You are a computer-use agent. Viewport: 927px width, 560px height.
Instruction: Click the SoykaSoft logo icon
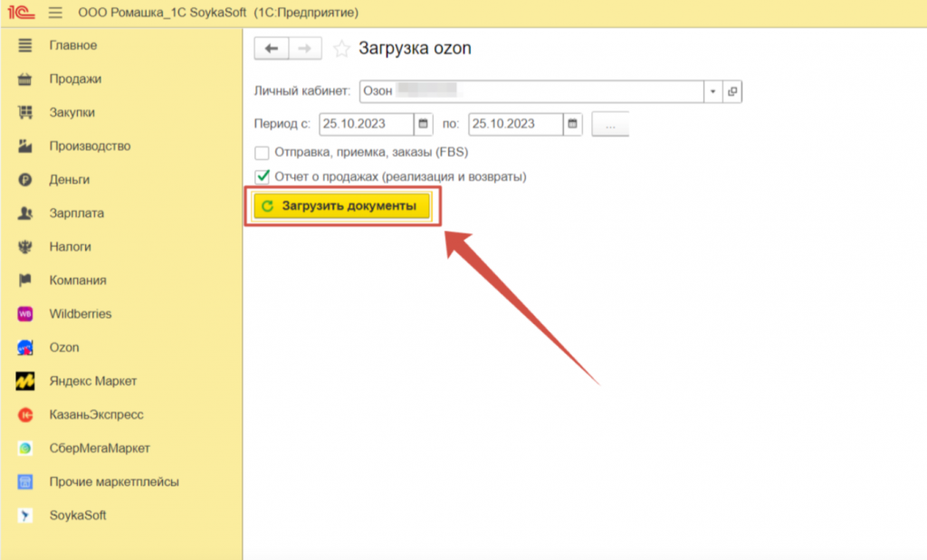click(x=25, y=516)
